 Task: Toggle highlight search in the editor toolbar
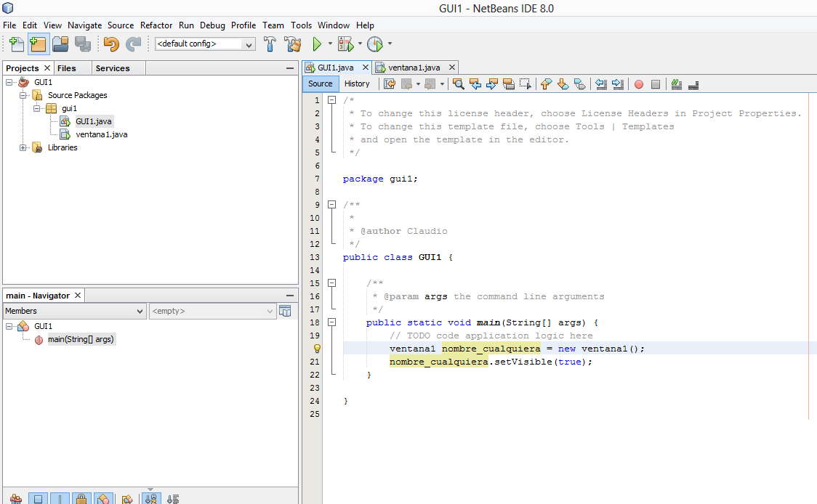point(509,84)
